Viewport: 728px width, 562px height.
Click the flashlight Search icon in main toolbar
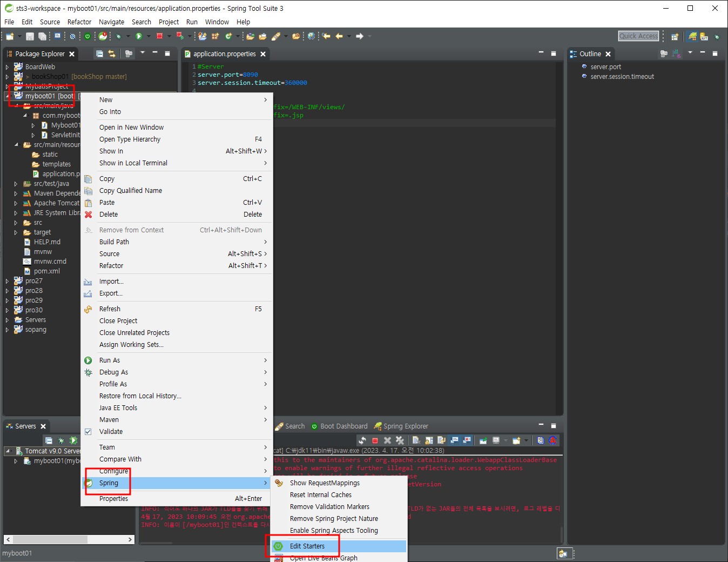tap(276, 36)
